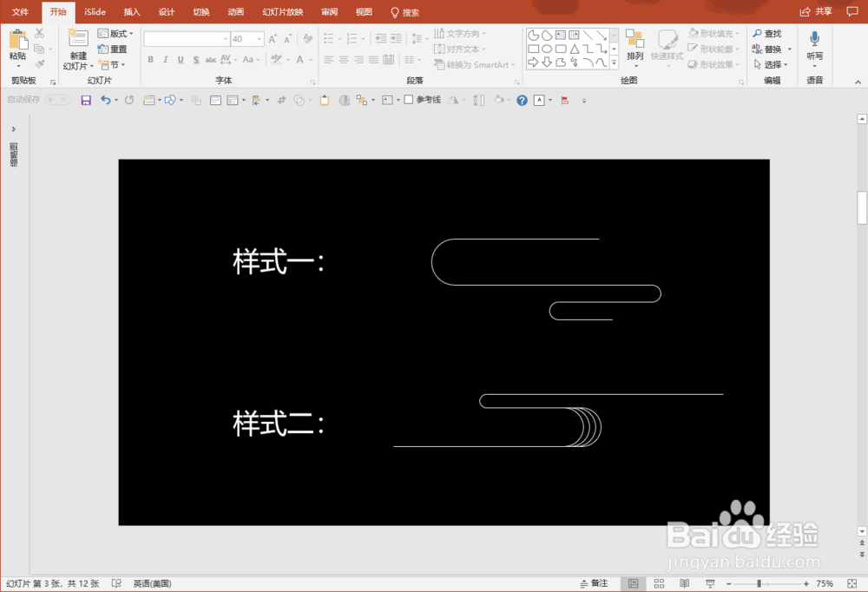Toggle bold formatting

click(149, 59)
